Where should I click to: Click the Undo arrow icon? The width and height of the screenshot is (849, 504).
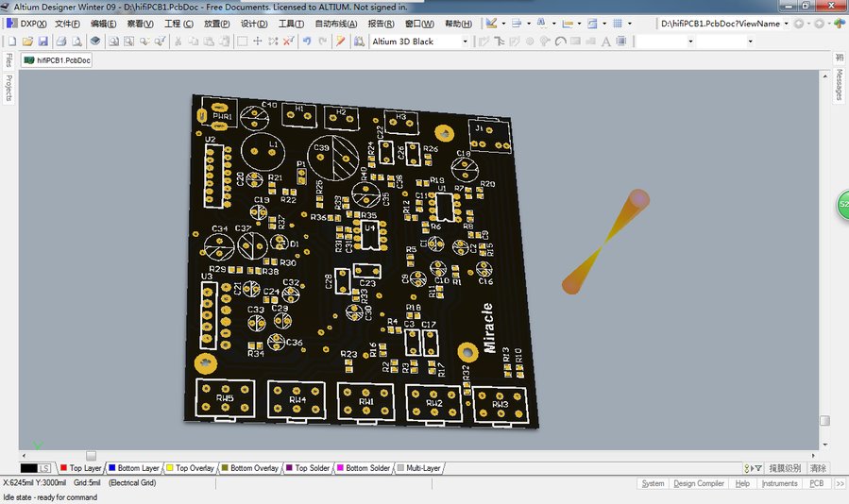tap(306, 42)
